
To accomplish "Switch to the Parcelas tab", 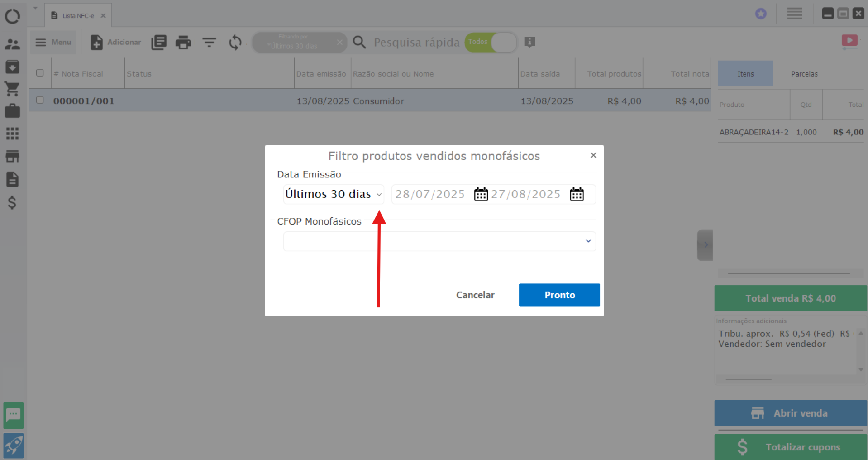I will click(x=804, y=74).
